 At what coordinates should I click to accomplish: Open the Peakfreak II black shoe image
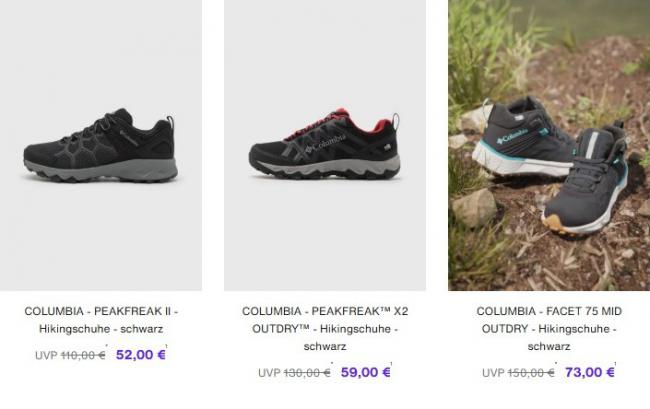(101, 145)
